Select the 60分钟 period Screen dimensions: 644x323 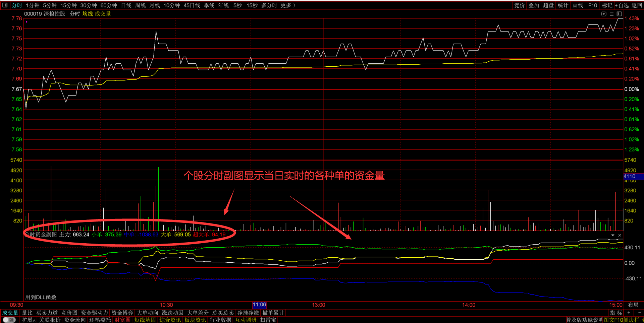109,5
